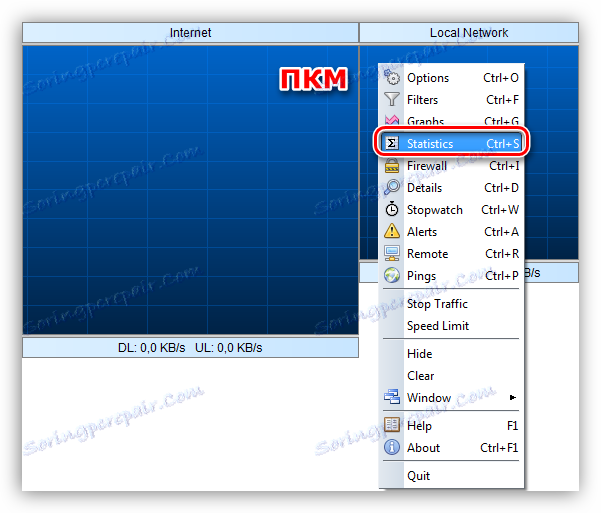This screenshot has height=513, width=601.
Task: Choose Stopwatch menu entry
Action: (x=451, y=210)
